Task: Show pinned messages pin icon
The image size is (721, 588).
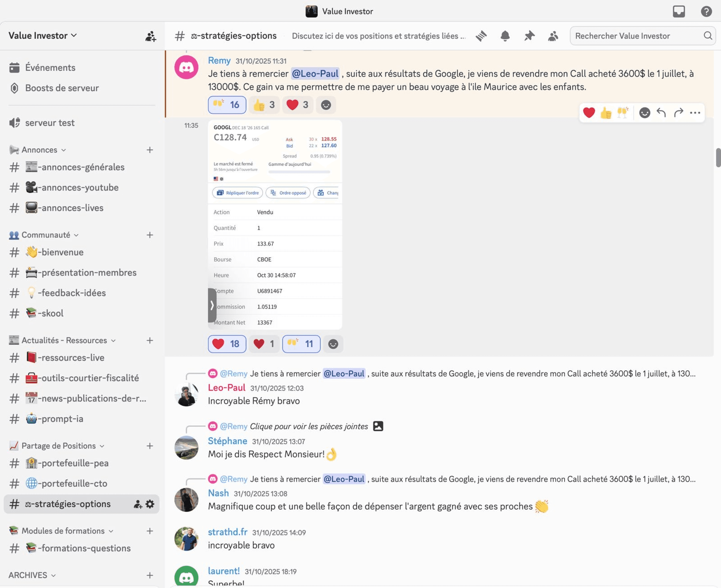Action: coord(529,36)
